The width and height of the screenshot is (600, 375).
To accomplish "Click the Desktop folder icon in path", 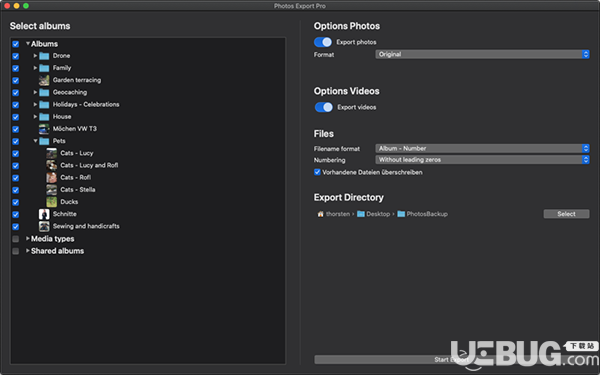I will (360, 214).
